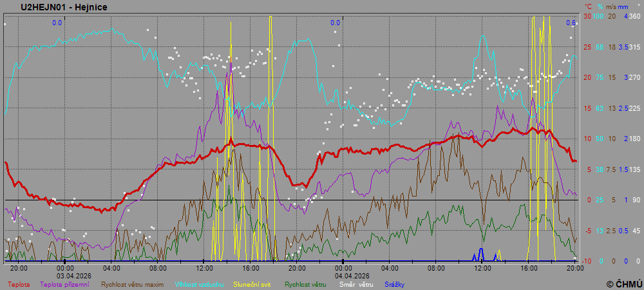Click the white Směr větru legend label

(356, 284)
